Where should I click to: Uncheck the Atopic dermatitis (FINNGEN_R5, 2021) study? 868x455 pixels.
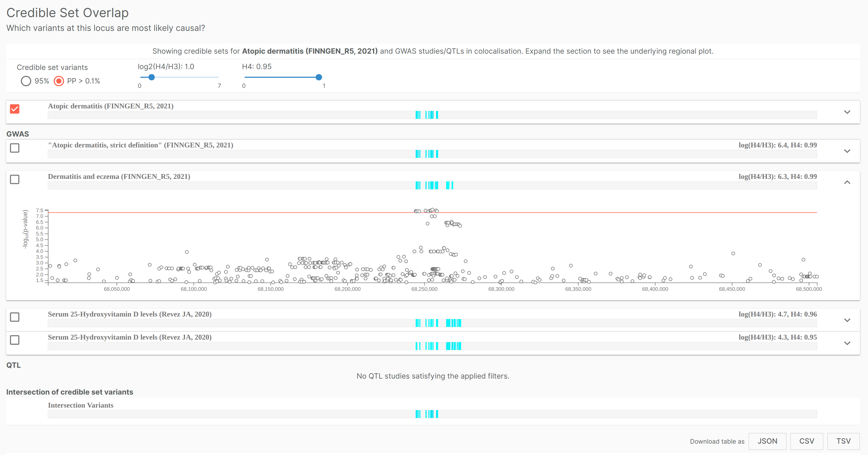click(14, 108)
